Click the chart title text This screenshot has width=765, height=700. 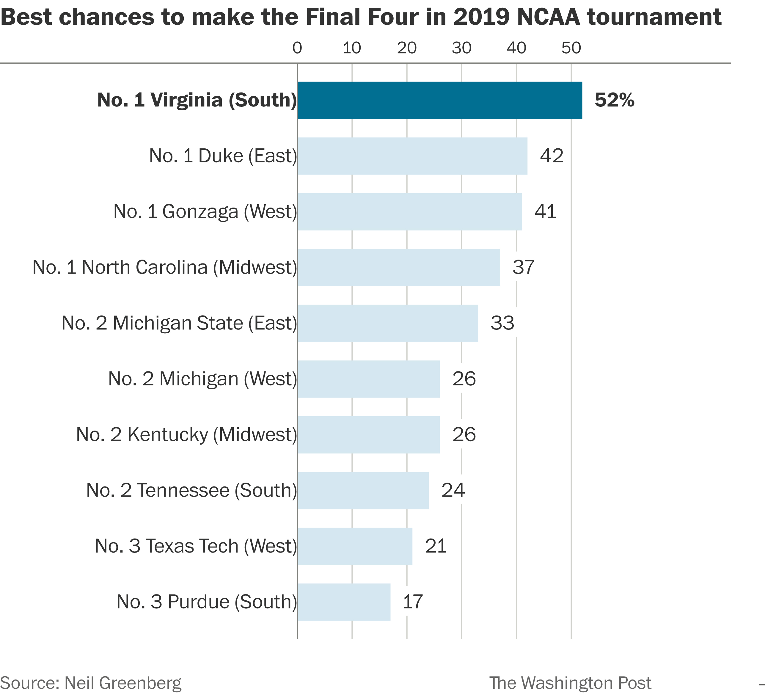pos(361,17)
